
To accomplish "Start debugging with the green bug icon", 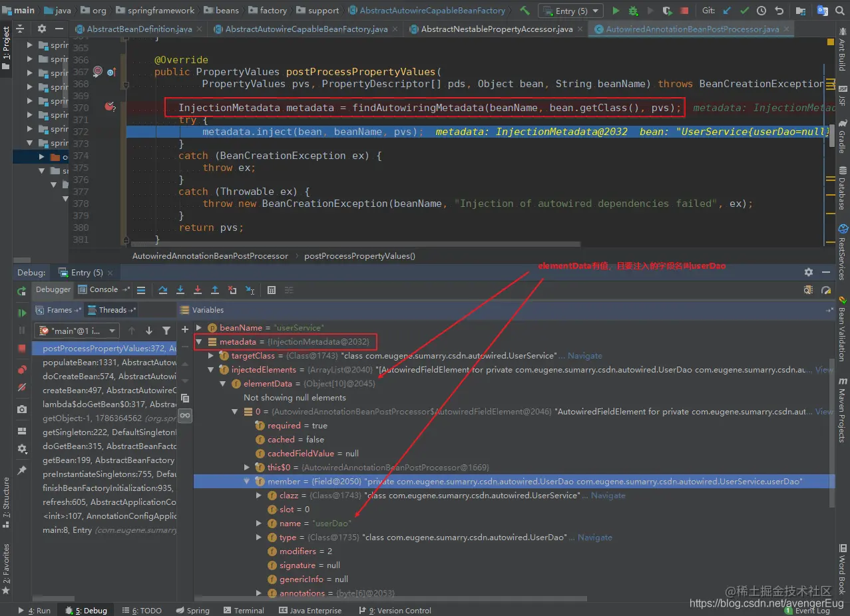I will [633, 11].
